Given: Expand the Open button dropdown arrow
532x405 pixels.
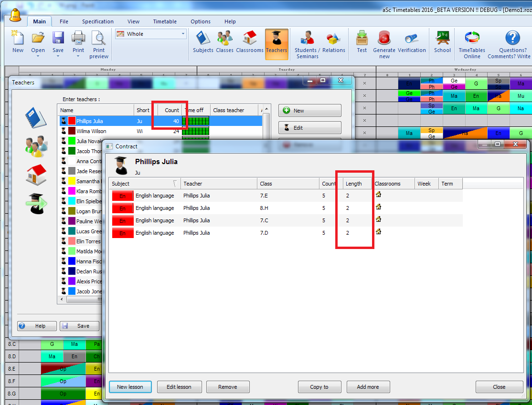Looking at the screenshot, I should coord(38,56).
